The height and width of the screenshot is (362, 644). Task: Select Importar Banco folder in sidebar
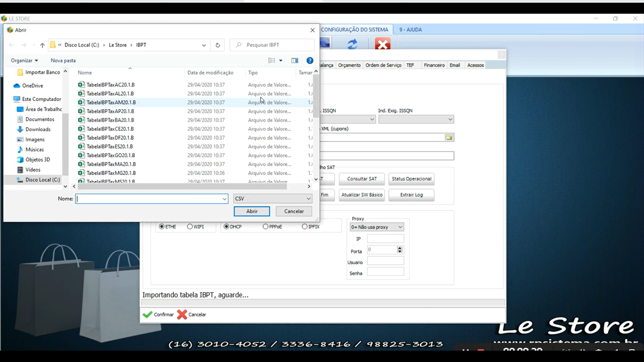pyautogui.click(x=42, y=72)
